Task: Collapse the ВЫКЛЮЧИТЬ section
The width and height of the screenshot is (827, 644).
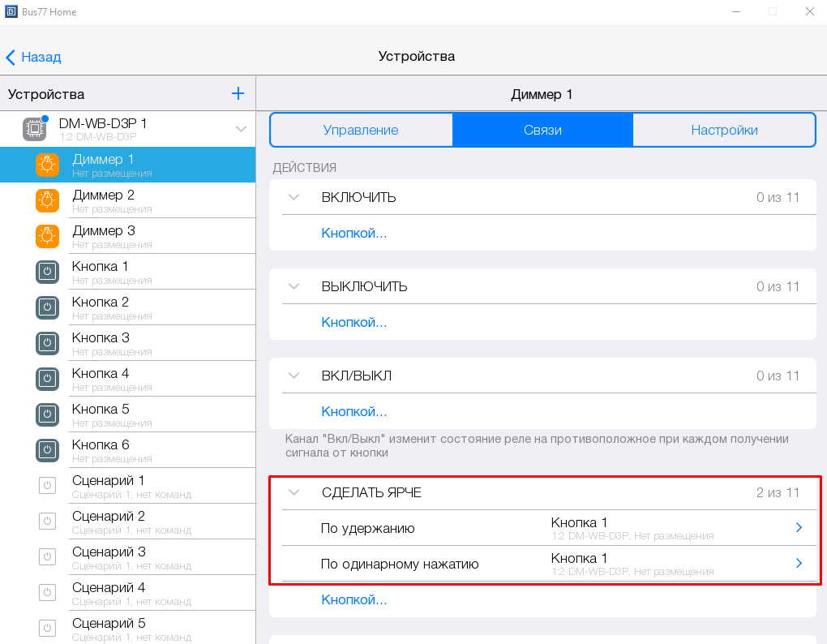Action: [x=294, y=286]
